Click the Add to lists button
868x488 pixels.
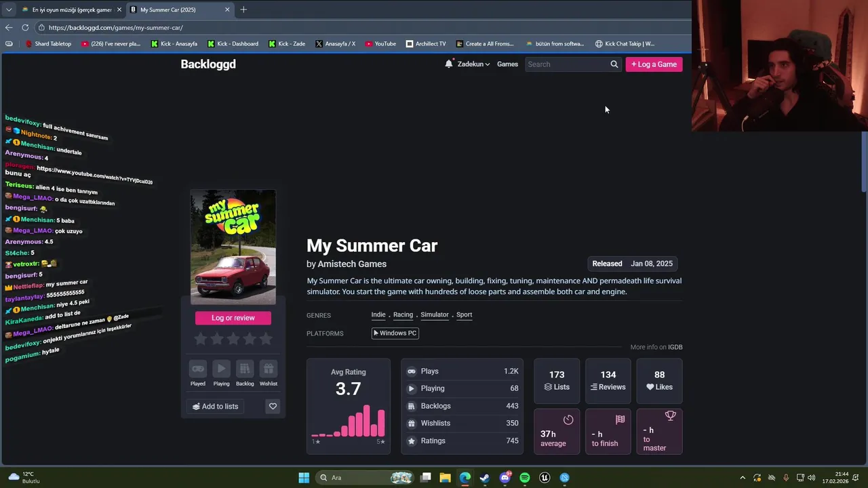pos(216,406)
